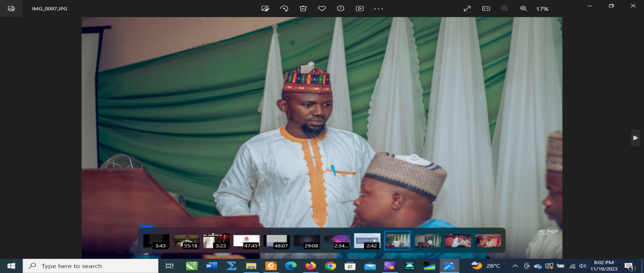Open the notification center icon
The width and height of the screenshot is (644, 273).
[629, 266]
